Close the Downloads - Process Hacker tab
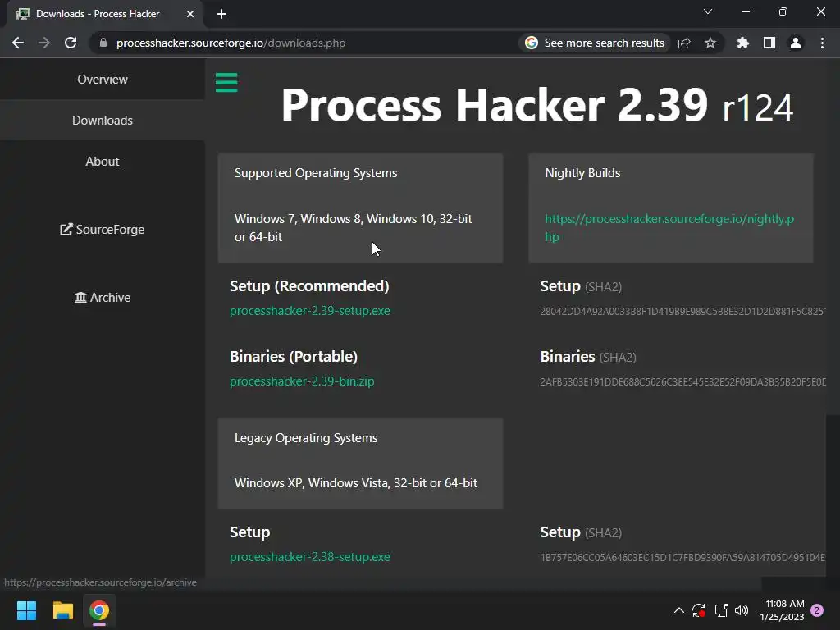This screenshot has width=840, height=630. [190, 14]
